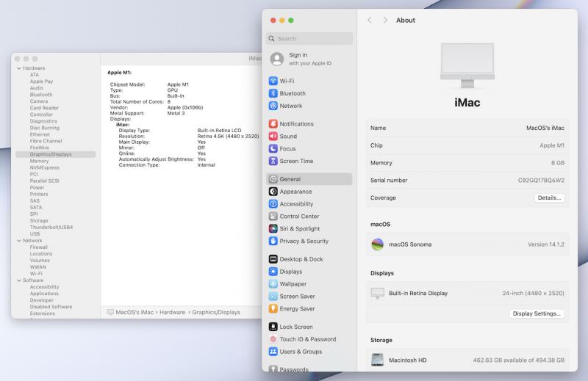Collapse the Hardware tree section
Image resolution: width=588 pixels, height=381 pixels.
click(18, 68)
